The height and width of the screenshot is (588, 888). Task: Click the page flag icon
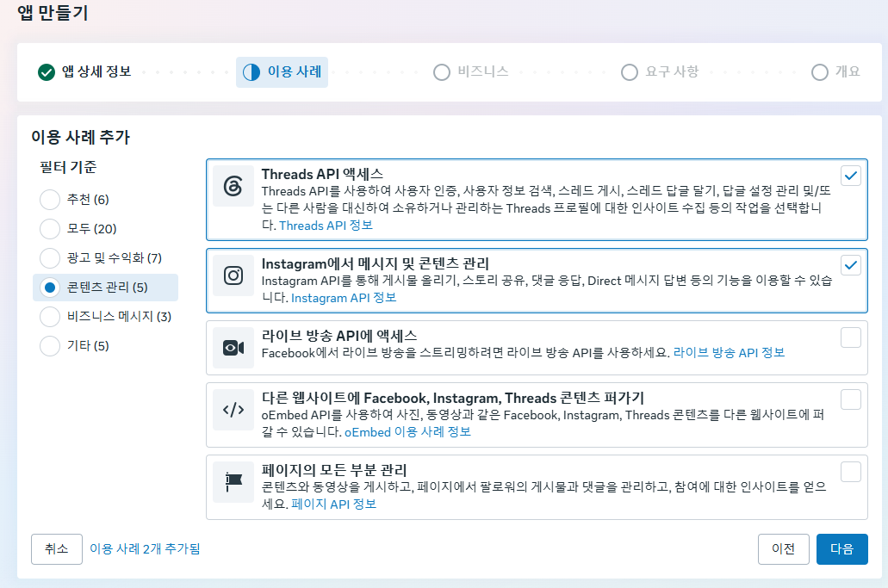pyautogui.click(x=233, y=481)
